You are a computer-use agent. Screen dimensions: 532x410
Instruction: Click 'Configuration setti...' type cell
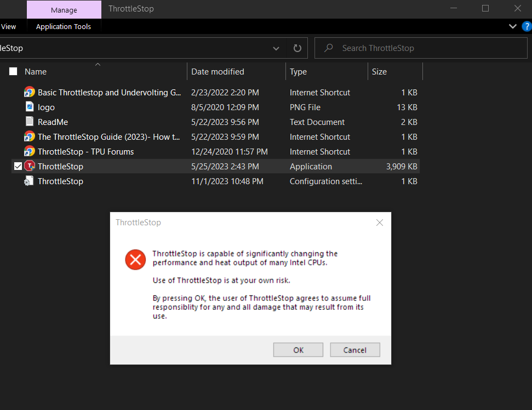325,181
